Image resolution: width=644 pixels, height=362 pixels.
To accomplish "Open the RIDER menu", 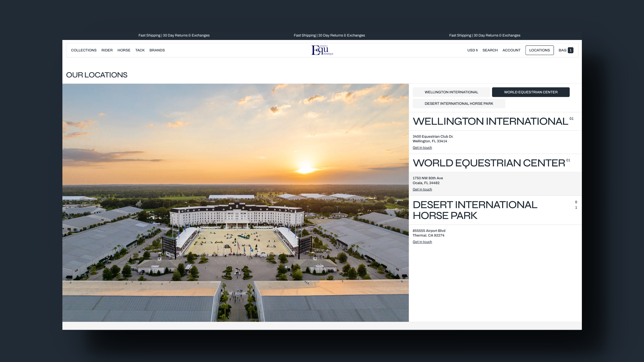I will coord(107,50).
